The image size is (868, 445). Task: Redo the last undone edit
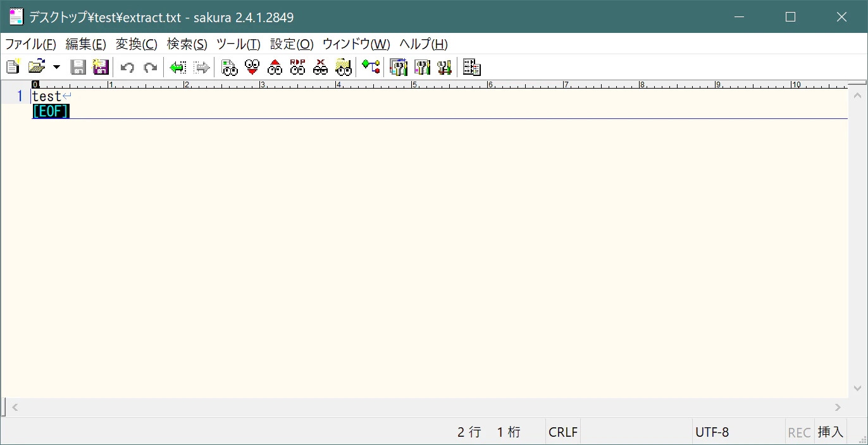click(x=150, y=67)
